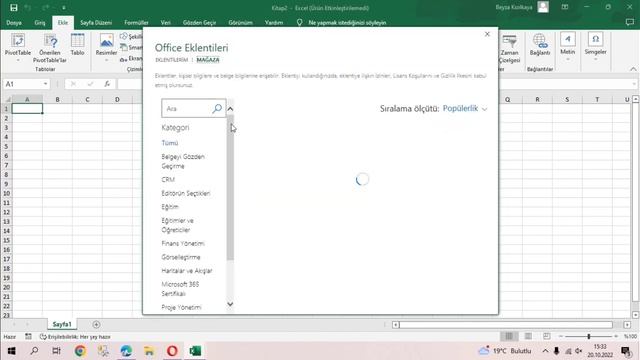Click the sheet horizontal scrollbar
Image resolution: width=640 pixels, height=360 pixels.
coord(505,324)
